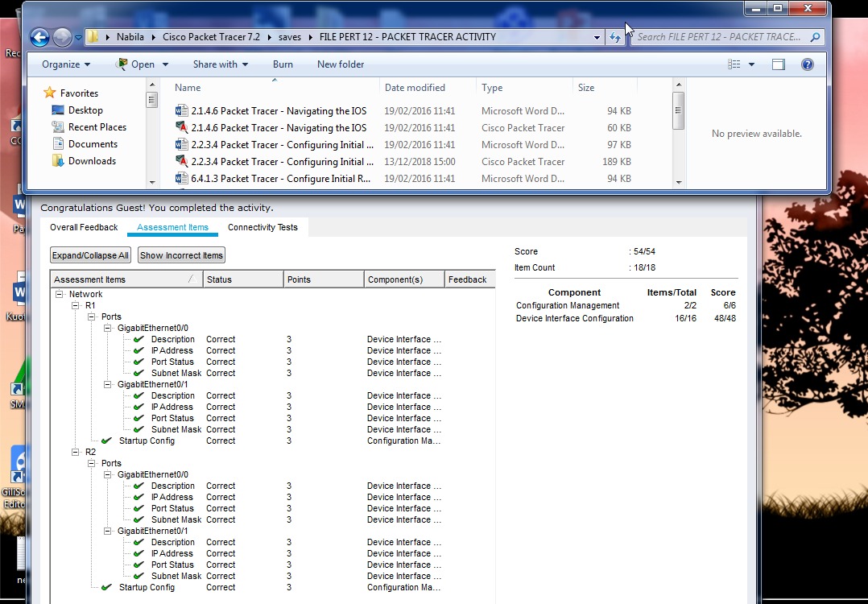Click Burn in the Explorer toolbar
Image resolution: width=868 pixels, height=604 pixels.
click(x=283, y=64)
